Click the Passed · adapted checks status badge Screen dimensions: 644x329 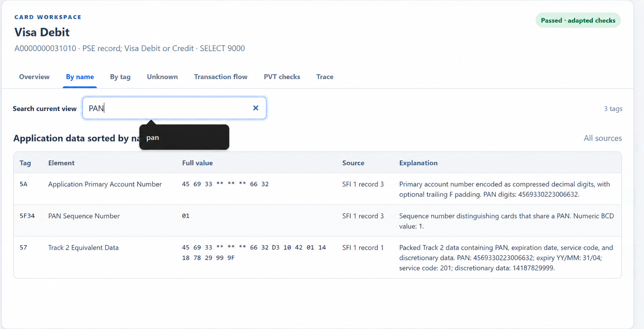point(578,21)
